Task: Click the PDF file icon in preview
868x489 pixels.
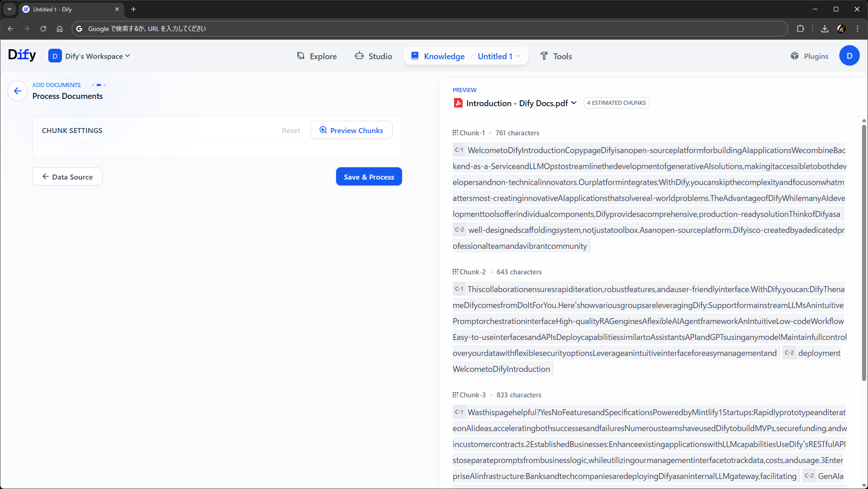Action: tap(458, 103)
